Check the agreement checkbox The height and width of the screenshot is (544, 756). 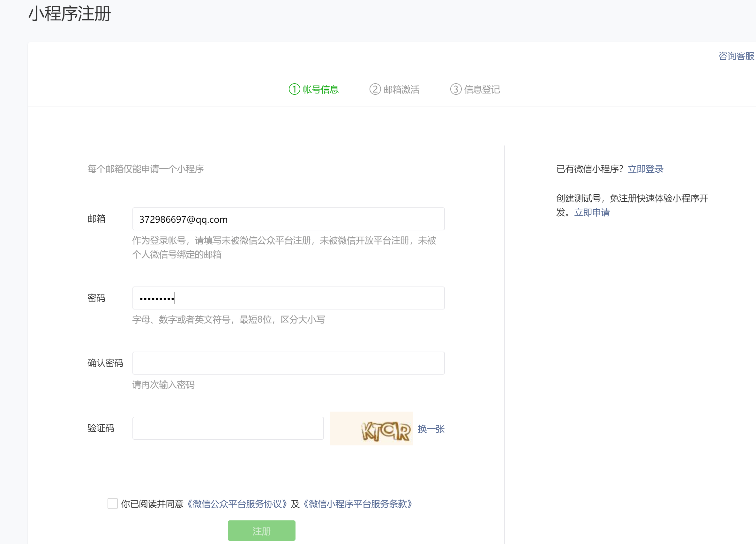pyautogui.click(x=113, y=503)
